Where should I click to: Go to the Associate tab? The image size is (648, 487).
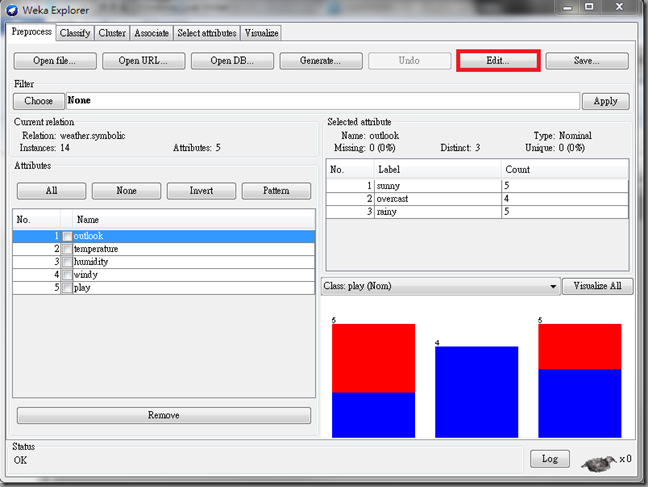[x=152, y=33]
